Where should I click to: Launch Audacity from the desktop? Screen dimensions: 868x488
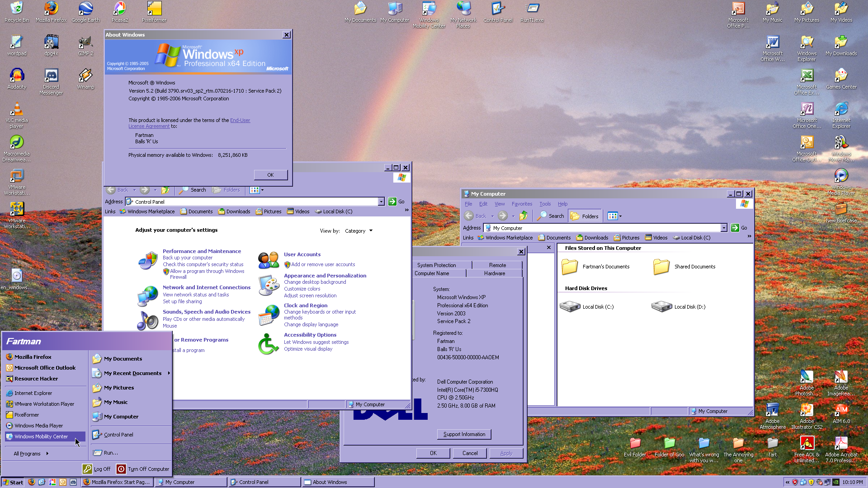[x=17, y=79]
